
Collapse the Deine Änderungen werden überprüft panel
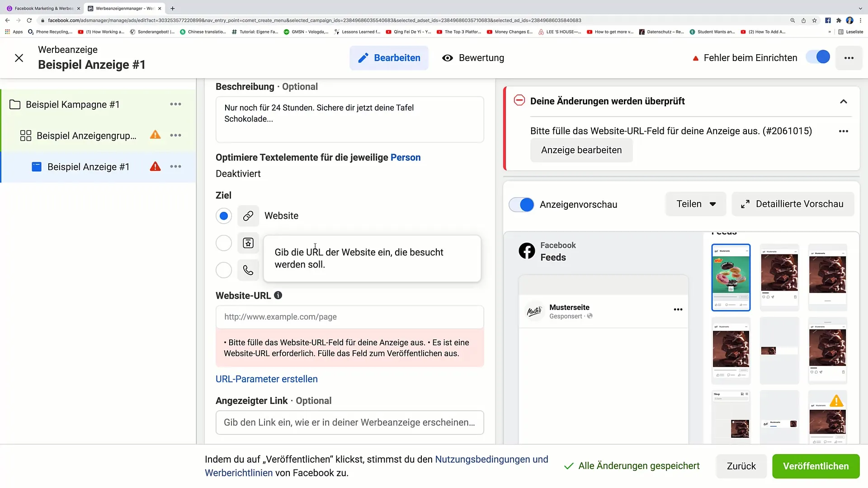[x=844, y=101]
